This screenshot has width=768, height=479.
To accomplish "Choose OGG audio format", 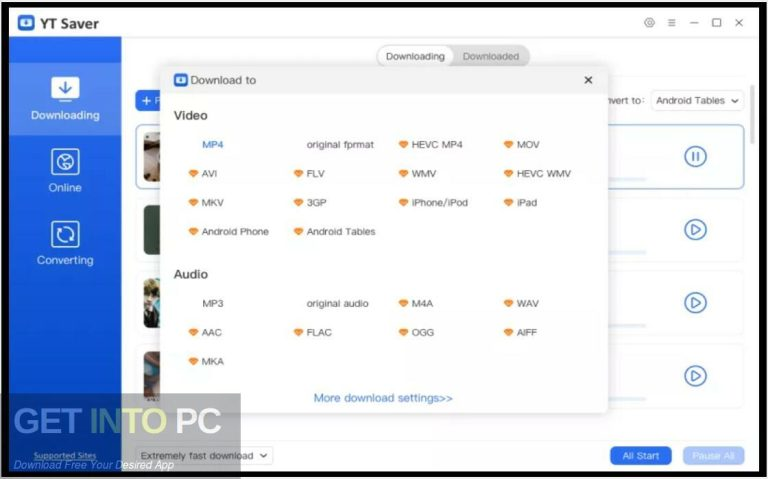I will tap(416, 332).
